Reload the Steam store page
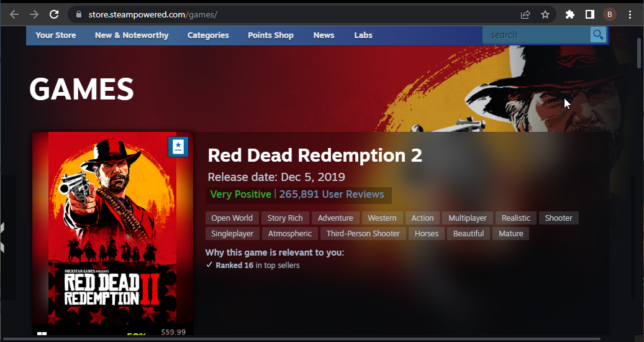 coord(54,14)
